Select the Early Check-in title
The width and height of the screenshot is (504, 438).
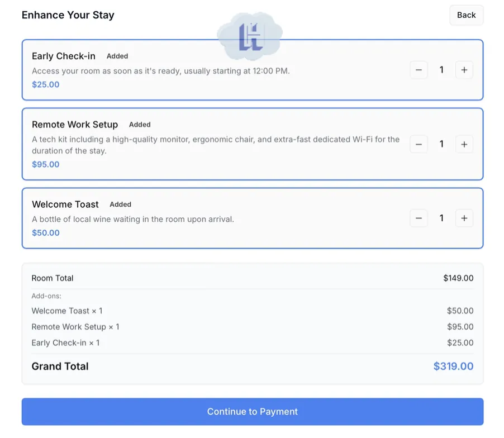pos(64,56)
